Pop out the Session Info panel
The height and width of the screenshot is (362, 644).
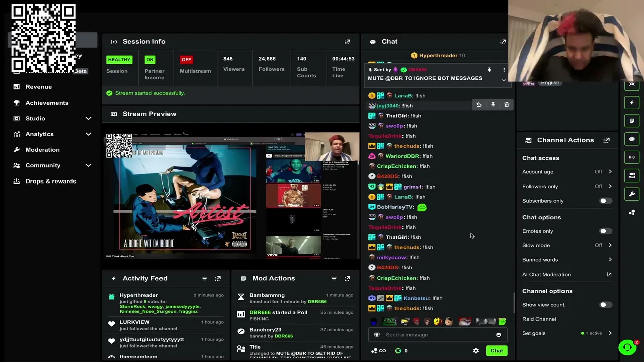tap(347, 42)
